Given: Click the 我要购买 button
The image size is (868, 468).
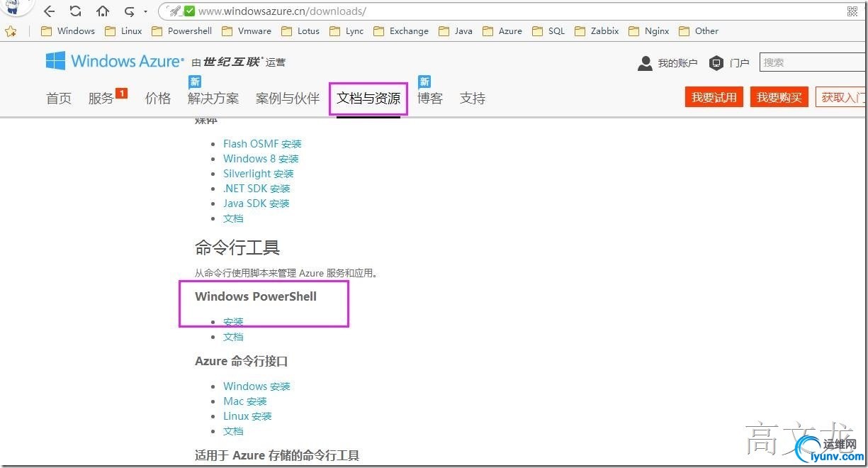Looking at the screenshot, I should coord(779,97).
